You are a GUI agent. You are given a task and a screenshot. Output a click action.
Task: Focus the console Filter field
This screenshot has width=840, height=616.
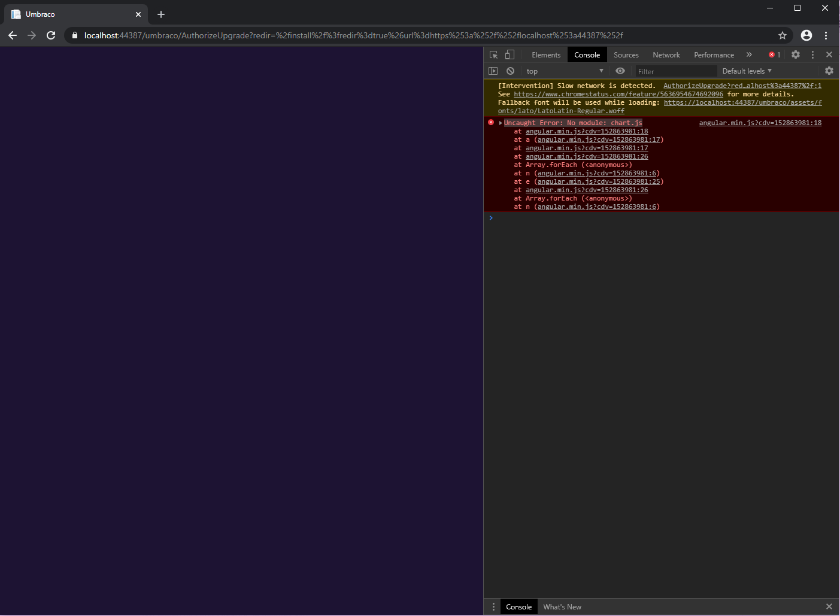[676, 71]
